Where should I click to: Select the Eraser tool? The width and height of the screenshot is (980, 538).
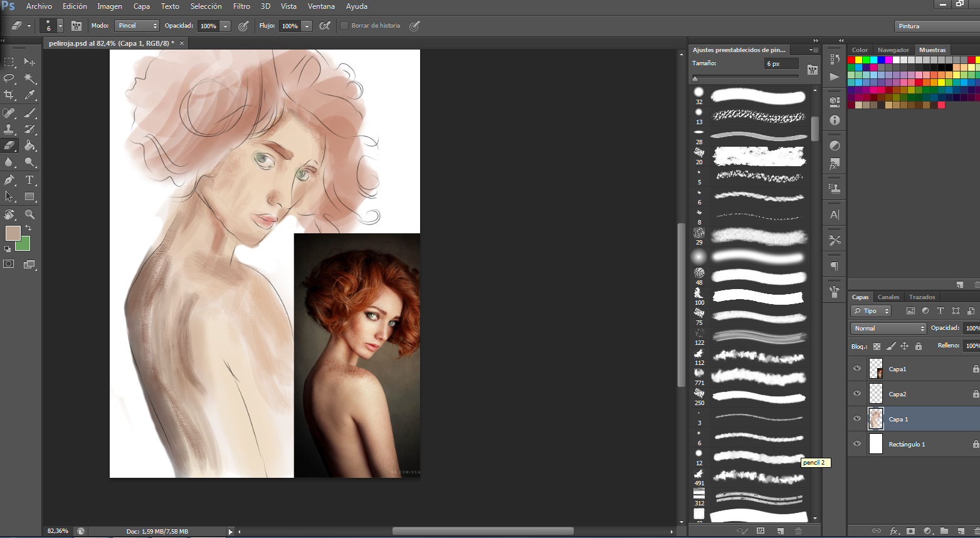(x=9, y=145)
